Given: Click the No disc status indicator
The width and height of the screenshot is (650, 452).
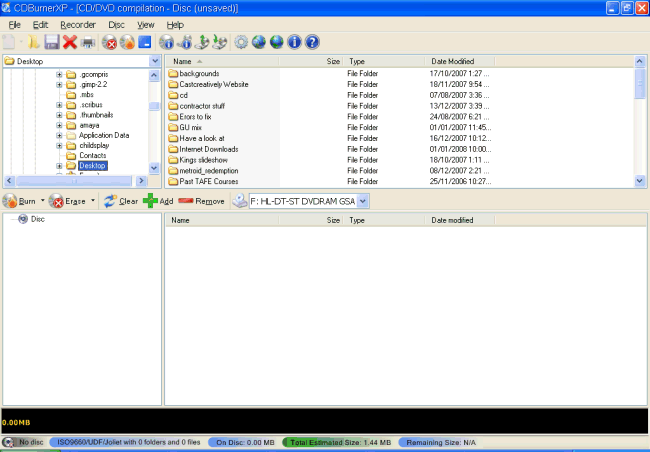Looking at the screenshot, I should coord(23,442).
